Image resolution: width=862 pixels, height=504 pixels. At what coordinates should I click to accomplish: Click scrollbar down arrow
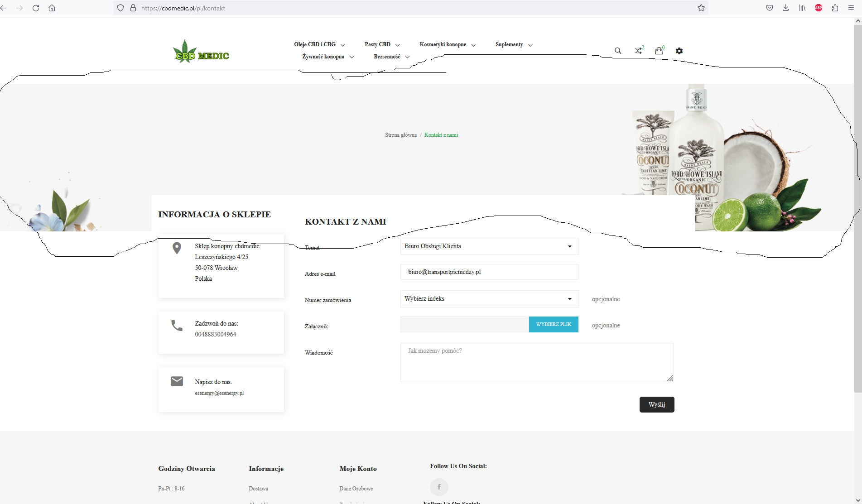[858, 500]
